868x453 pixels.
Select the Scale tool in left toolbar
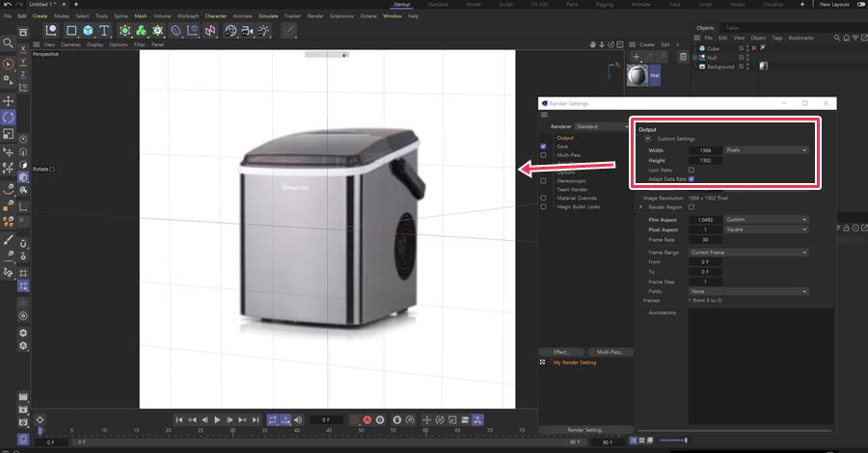(x=8, y=134)
